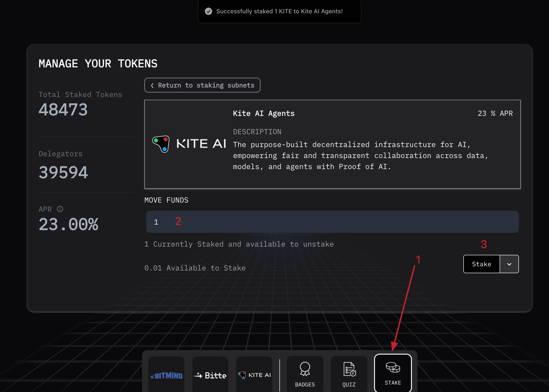549x392 pixels.
Task: Click the Bitte logo in dock
Action: (210, 375)
